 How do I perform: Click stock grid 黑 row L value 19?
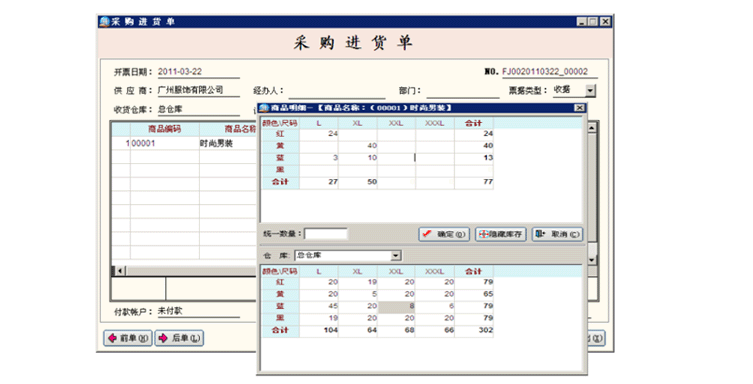(x=319, y=318)
